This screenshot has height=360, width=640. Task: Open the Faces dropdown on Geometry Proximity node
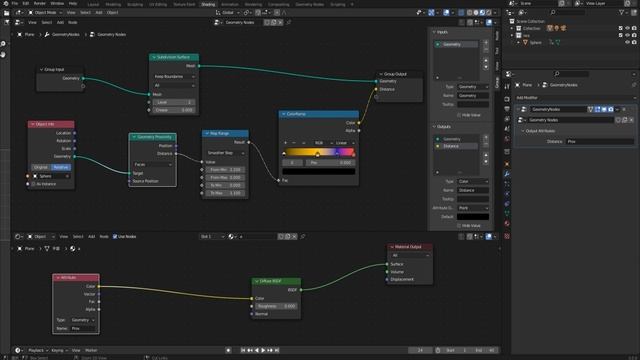pos(153,164)
